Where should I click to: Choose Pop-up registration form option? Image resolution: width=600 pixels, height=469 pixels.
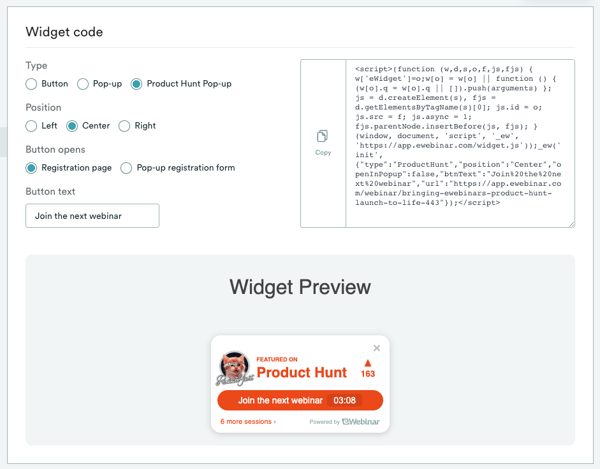tap(126, 168)
